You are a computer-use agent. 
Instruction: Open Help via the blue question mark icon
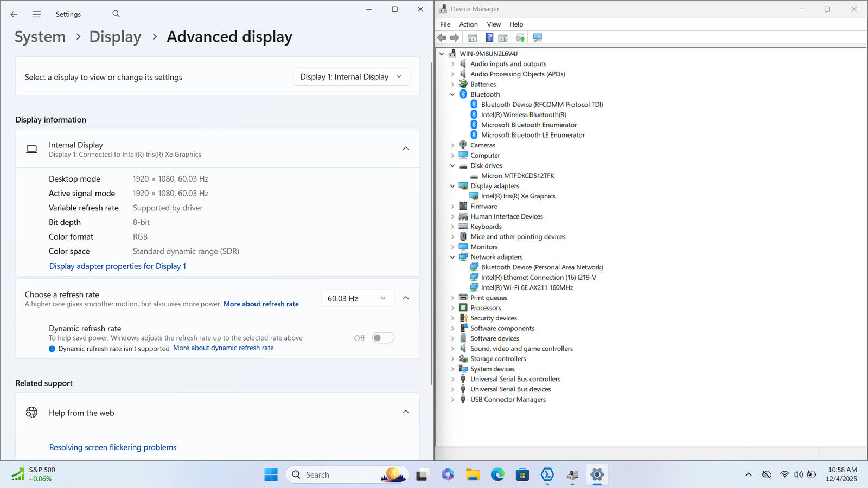(489, 37)
